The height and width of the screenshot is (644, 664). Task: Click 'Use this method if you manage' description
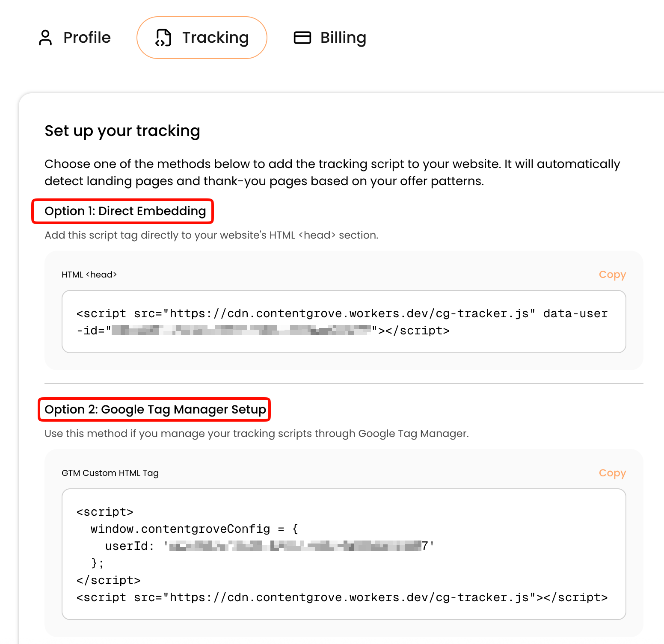[x=257, y=434]
